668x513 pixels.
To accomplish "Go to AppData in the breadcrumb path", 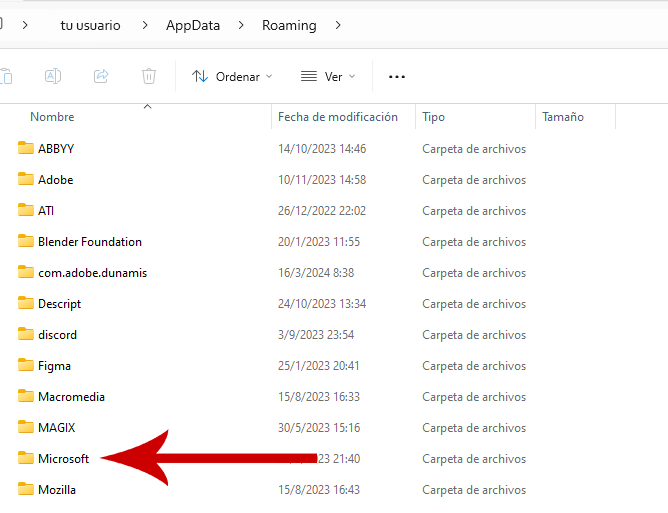I will point(195,25).
